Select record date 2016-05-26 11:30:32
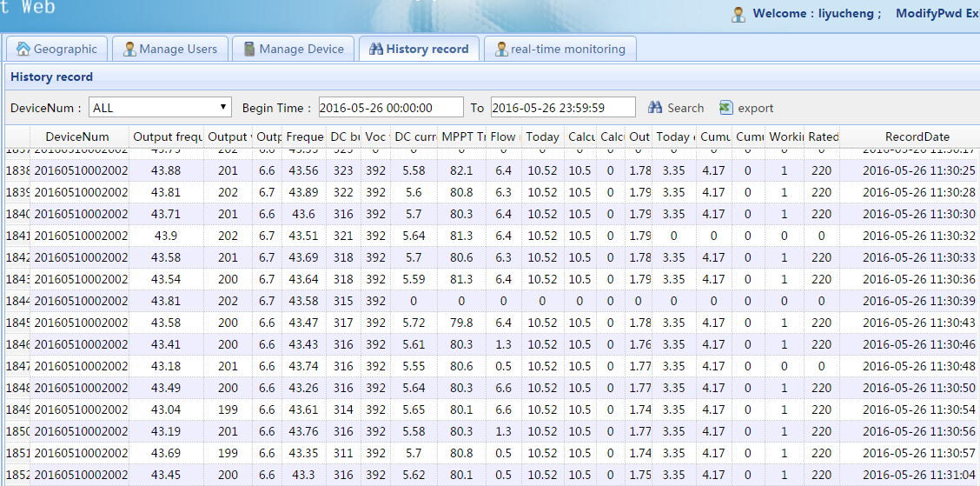Screen dimensions: 980x486 pos(919,236)
